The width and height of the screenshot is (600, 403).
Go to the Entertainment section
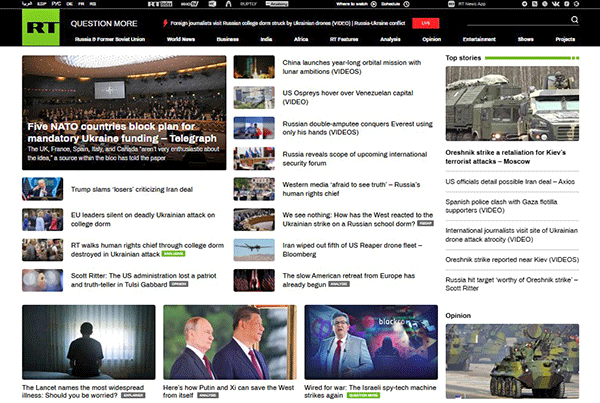click(x=479, y=39)
